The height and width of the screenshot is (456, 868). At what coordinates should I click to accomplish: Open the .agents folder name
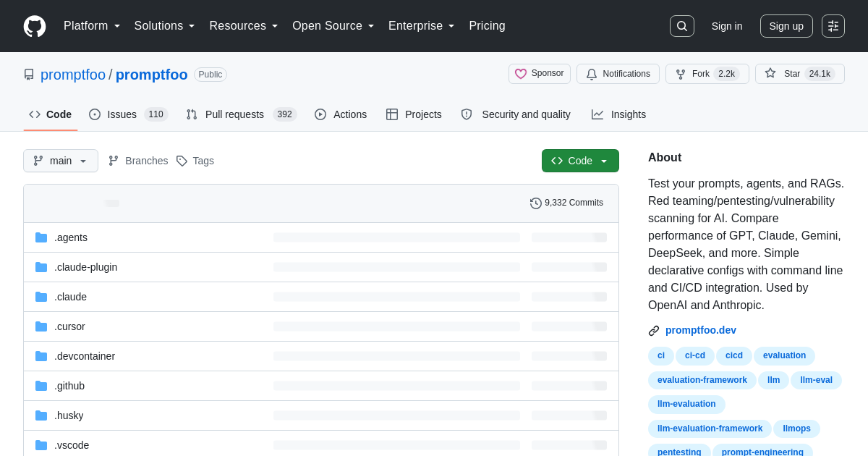(71, 237)
